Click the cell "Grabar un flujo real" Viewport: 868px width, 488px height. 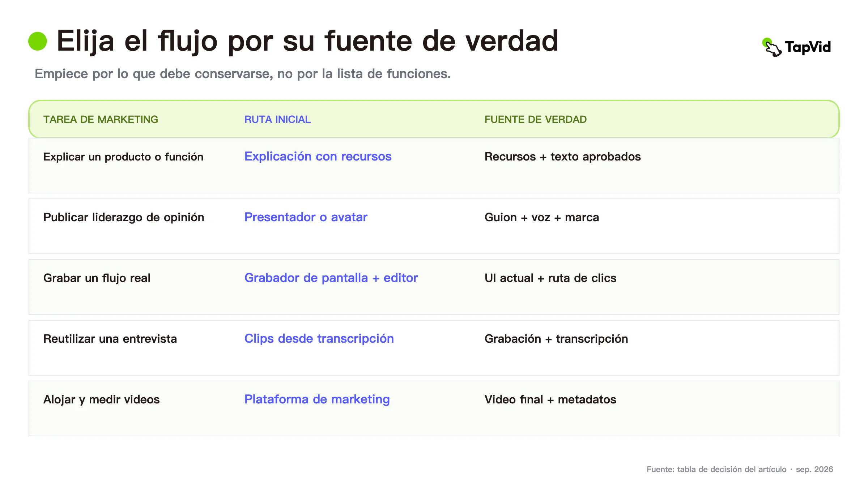(x=97, y=278)
